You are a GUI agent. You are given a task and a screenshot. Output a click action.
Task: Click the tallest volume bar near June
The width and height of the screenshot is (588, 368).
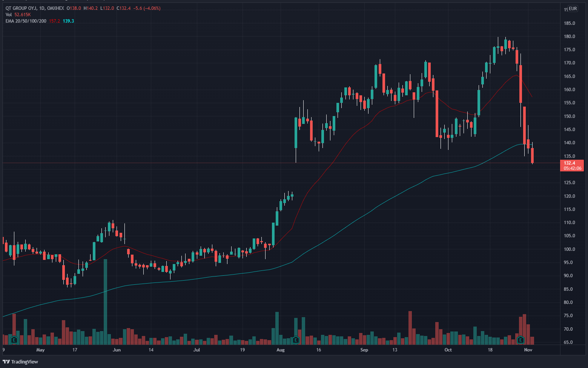pyautogui.click(x=105, y=301)
